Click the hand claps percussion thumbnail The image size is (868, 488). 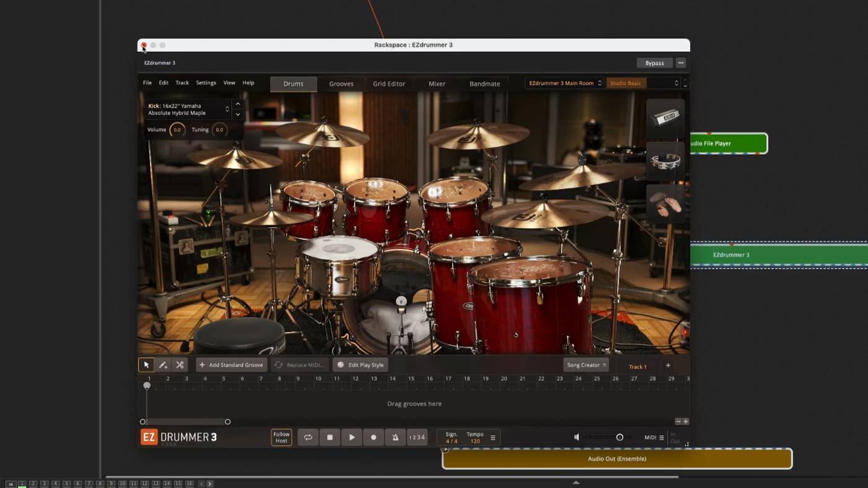(x=665, y=204)
